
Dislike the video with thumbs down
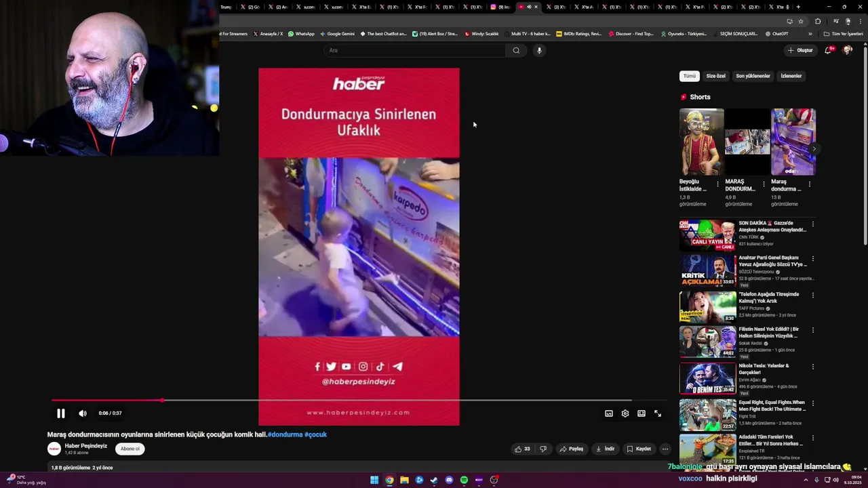click(x=542, y=449)
